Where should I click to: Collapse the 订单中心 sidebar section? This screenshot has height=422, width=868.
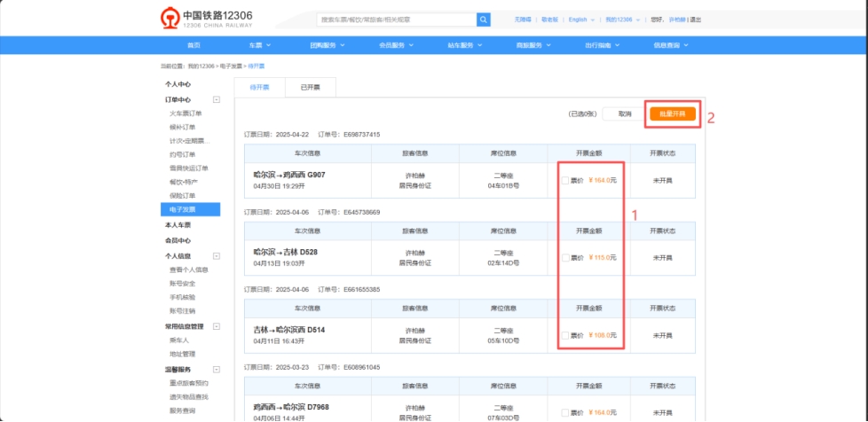217,99
